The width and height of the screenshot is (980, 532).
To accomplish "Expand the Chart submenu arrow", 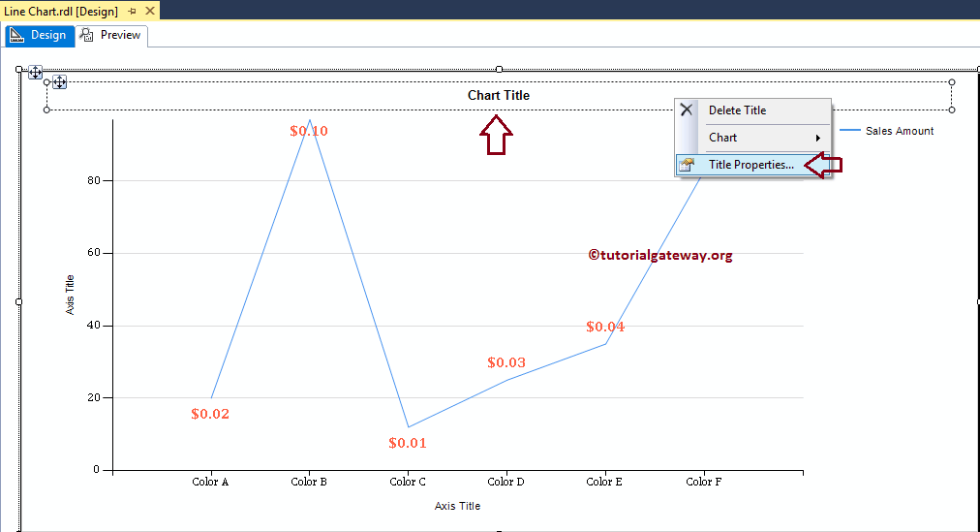I will pos(818,139).
